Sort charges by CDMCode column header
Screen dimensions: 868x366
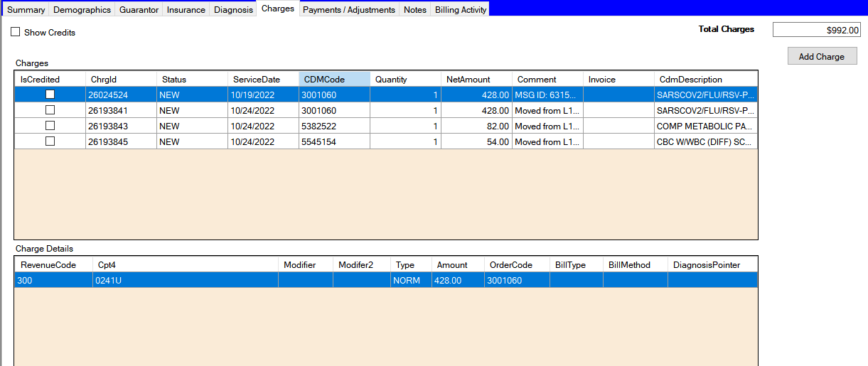pyautogui.click(x=334, y=80)
